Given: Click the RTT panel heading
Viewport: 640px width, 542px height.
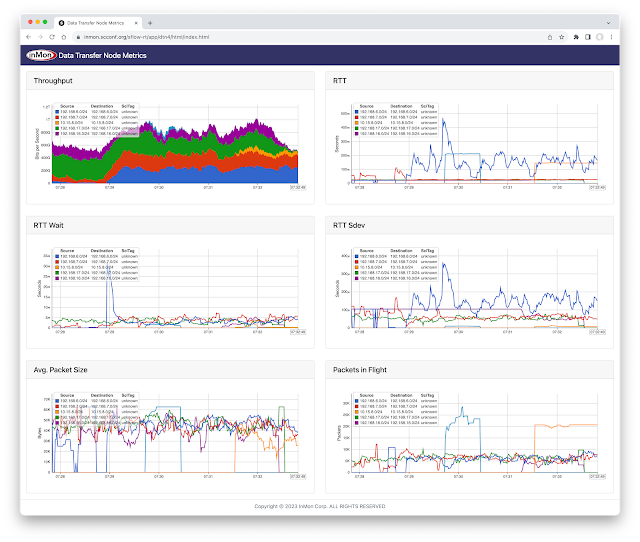Looking at the screenshot, I should (x=340, y=81).
